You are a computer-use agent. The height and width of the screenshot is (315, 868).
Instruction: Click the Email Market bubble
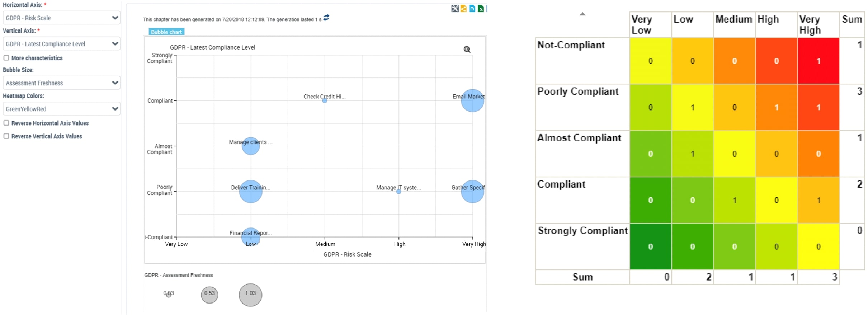point(472,101)
